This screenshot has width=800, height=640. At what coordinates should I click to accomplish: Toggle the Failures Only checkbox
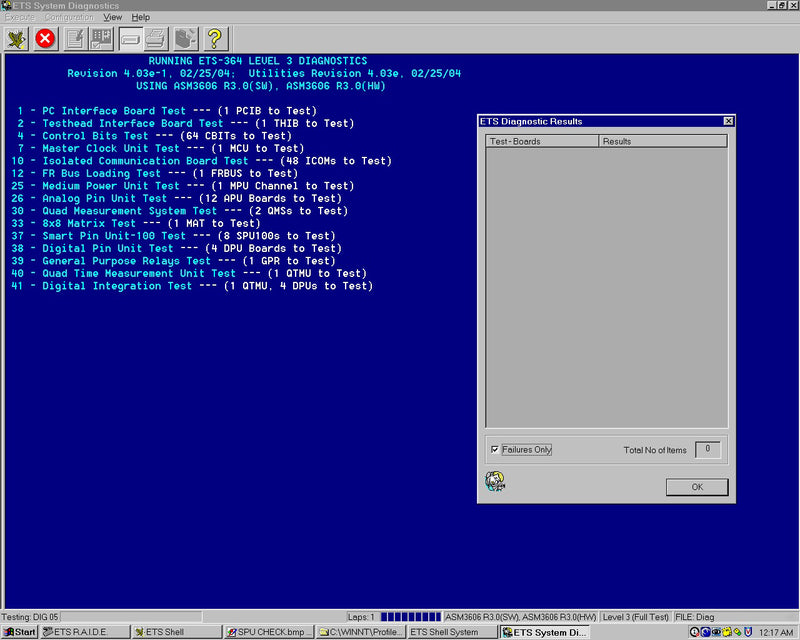495,450
